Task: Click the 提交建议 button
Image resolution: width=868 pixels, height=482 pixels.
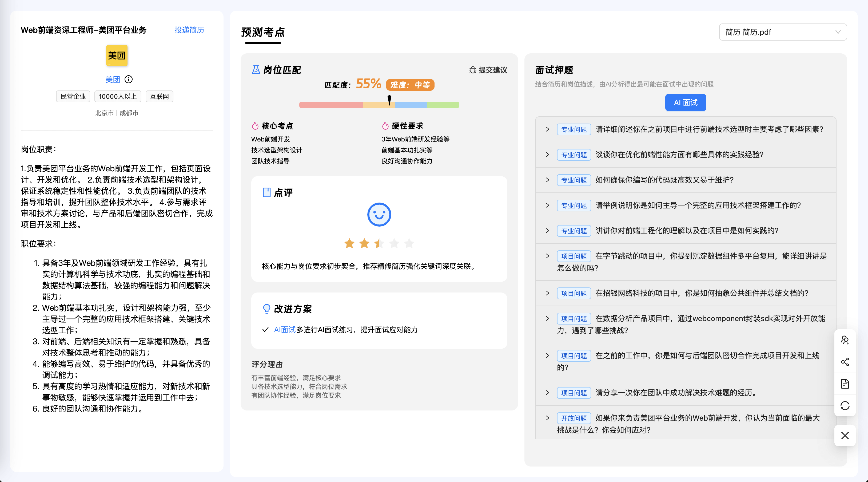Action: pyautogui.click(x=488, y=70)
